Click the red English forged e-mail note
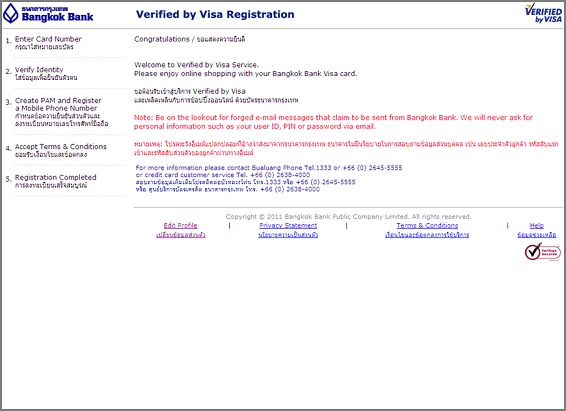This screenshot has height=411, width=566. pyautogui.click(x=333, y=122)
